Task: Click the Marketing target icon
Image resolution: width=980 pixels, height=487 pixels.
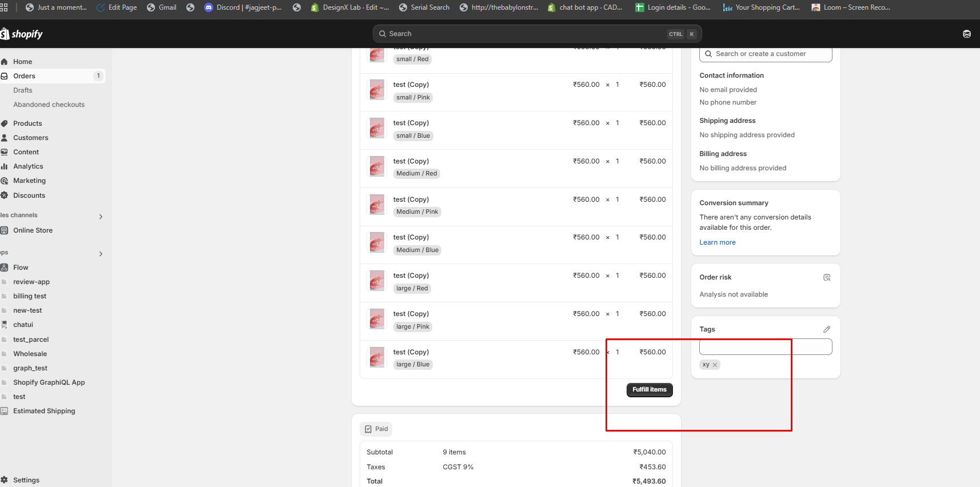Action: [4, 181]
